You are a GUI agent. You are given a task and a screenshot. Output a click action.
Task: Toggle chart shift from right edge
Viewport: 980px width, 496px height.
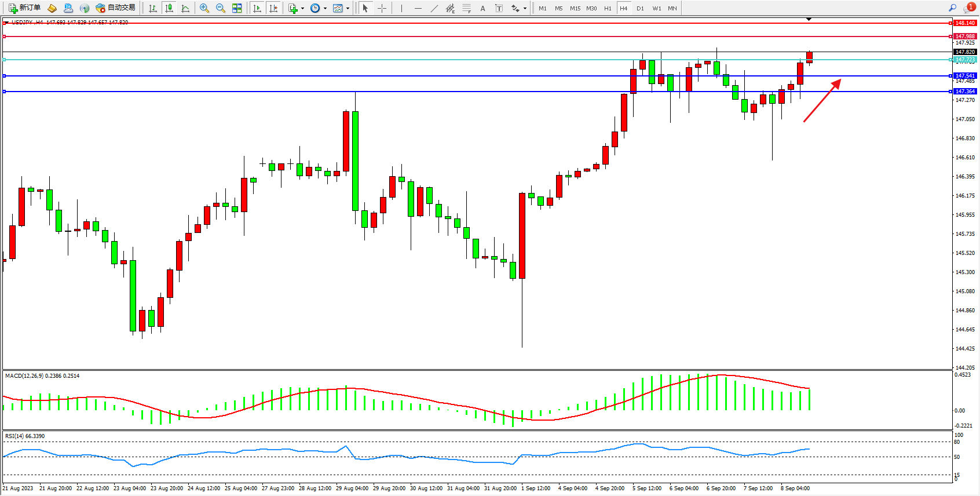pyautogui.click(x=273, y=8)
